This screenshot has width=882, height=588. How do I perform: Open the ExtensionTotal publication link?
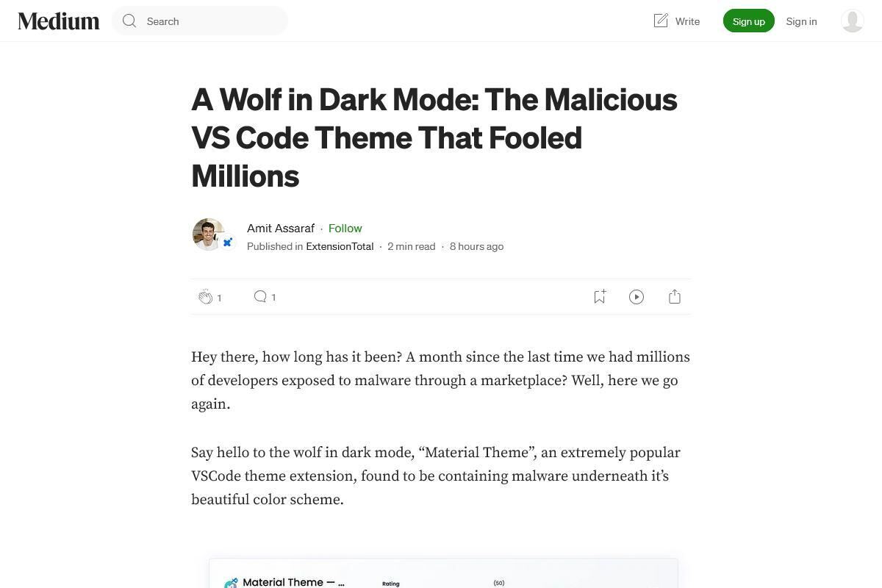point(340,246)
